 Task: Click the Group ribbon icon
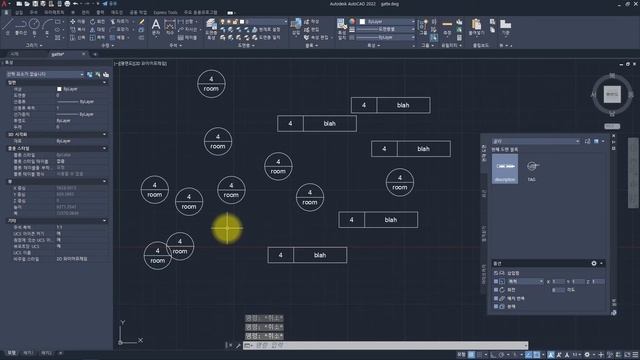tap(423, 26)
